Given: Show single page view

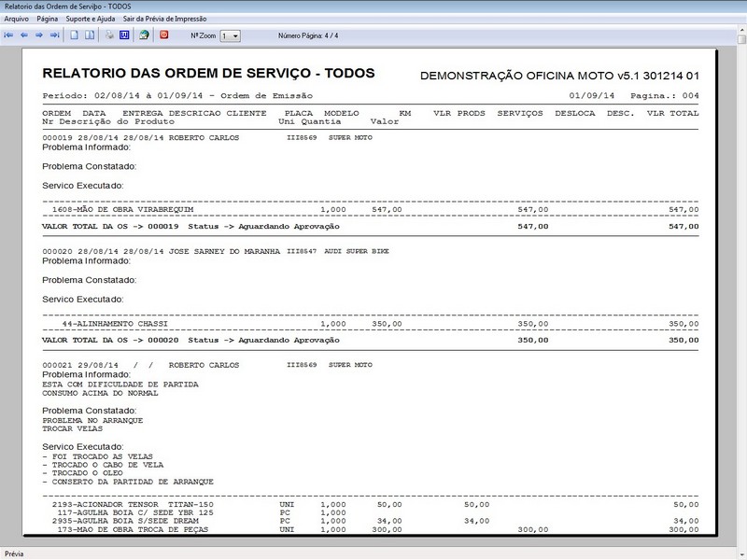Looking at the screenshot, I should tap(75, 35).
